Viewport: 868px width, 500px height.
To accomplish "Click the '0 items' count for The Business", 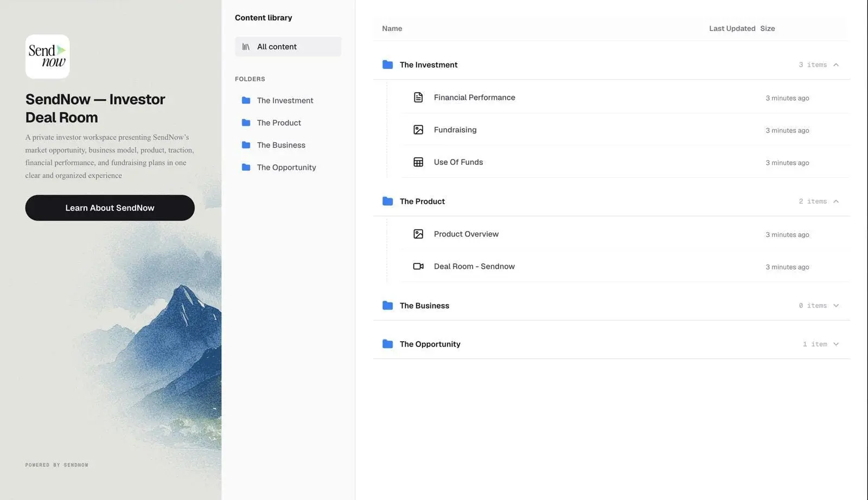I will pos(813,306).
